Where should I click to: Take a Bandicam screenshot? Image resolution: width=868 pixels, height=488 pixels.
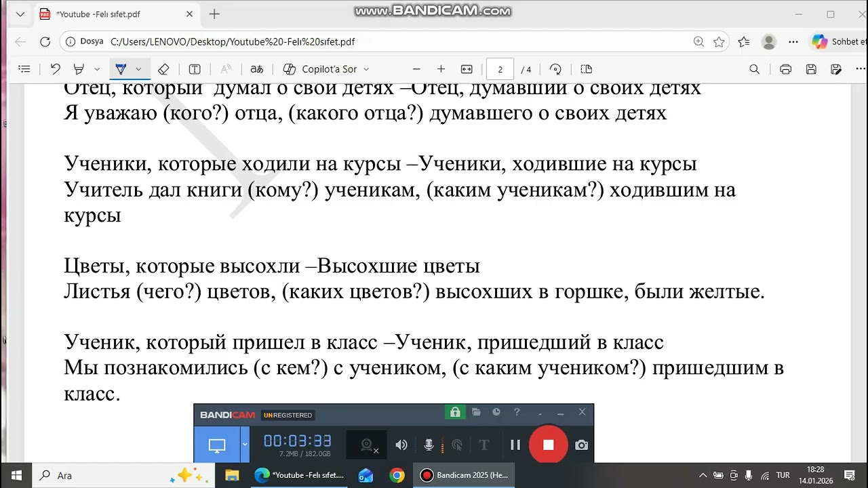coord(581,445)
